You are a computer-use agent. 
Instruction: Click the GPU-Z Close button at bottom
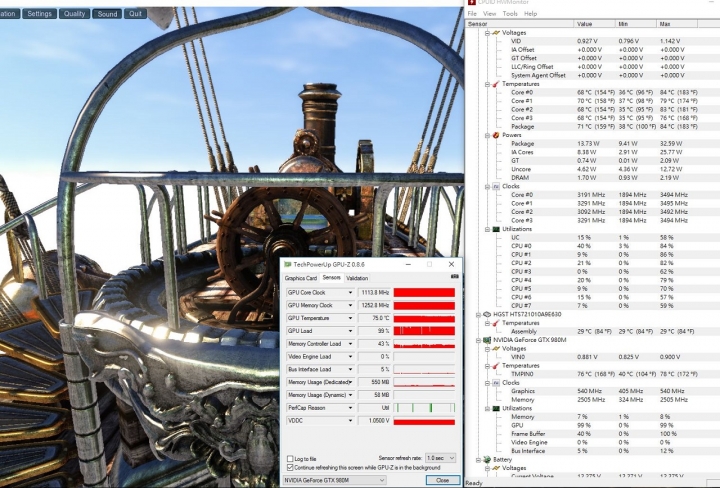click(443, 480)
